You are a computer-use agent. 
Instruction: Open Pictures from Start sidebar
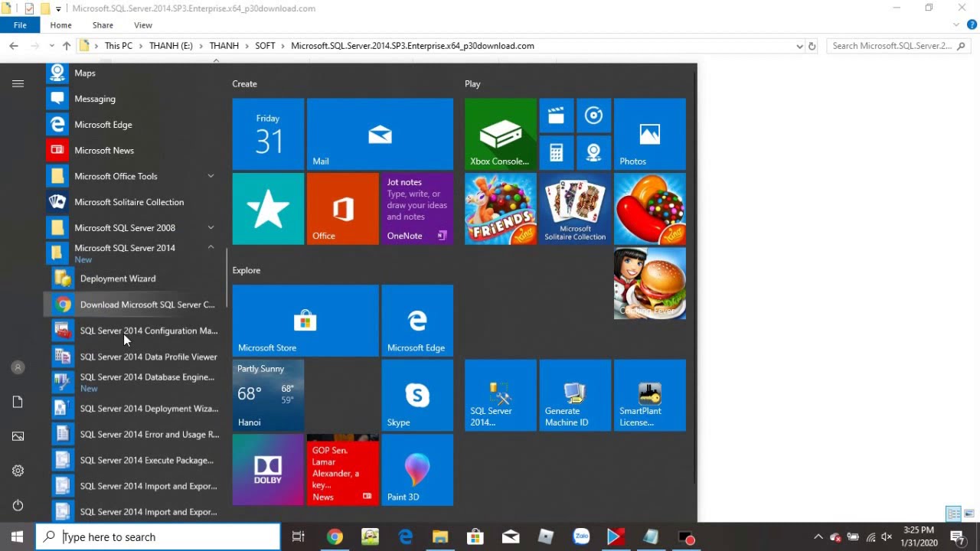click(x=18, y=436)
